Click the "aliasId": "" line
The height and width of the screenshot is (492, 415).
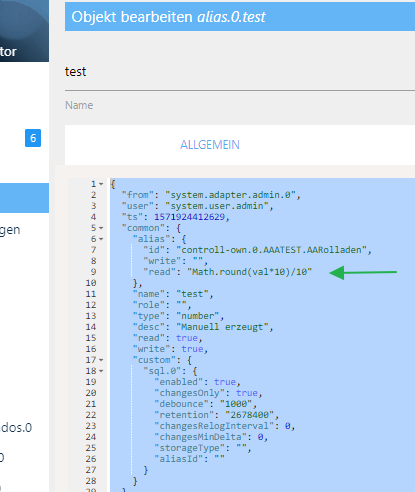(189, 459)
